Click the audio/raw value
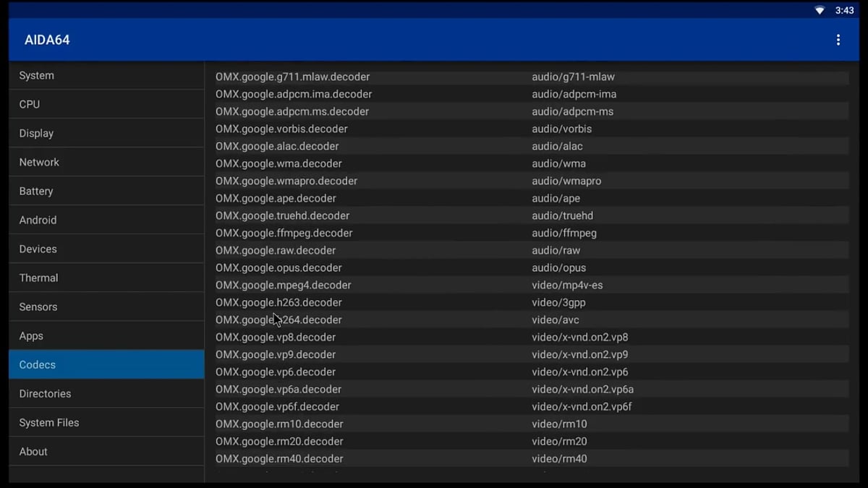 coord(556,250)
